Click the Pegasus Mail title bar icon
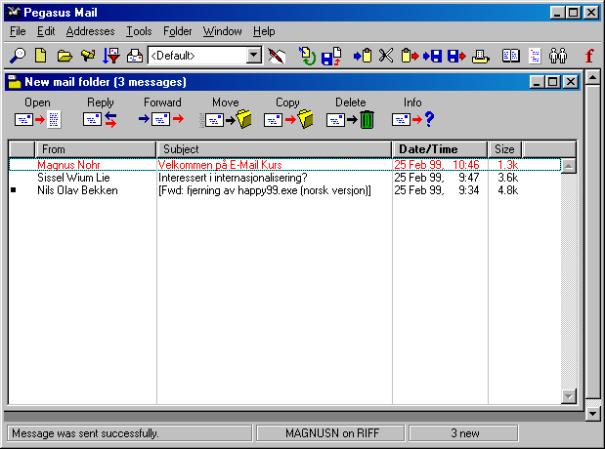 coord(14,12)
